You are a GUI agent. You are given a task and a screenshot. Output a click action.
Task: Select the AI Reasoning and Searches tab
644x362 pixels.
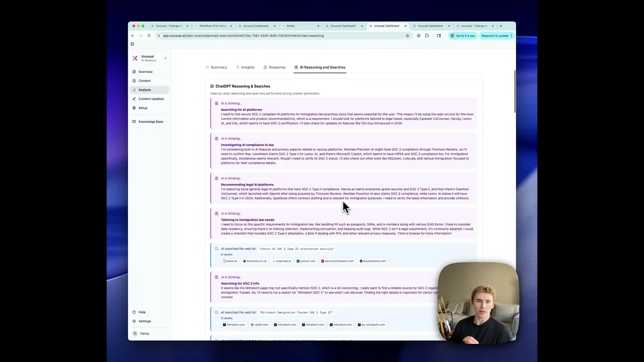(x=320, y=67)
